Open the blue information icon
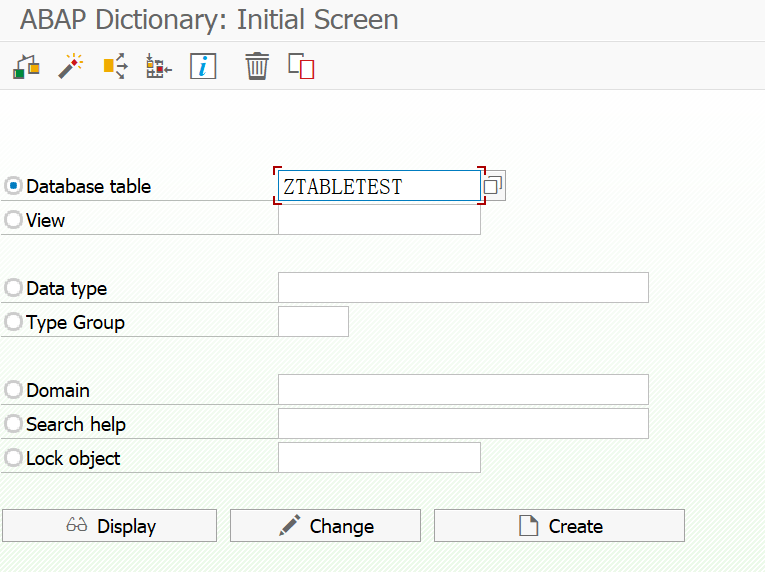This screenshot has width=765, height=572. click(x=203, y=67)
